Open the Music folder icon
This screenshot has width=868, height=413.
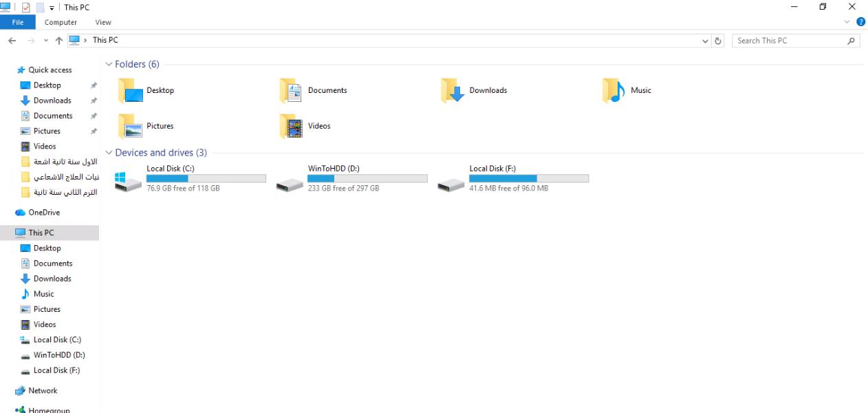pyautogui.click(x=612, y=90)
